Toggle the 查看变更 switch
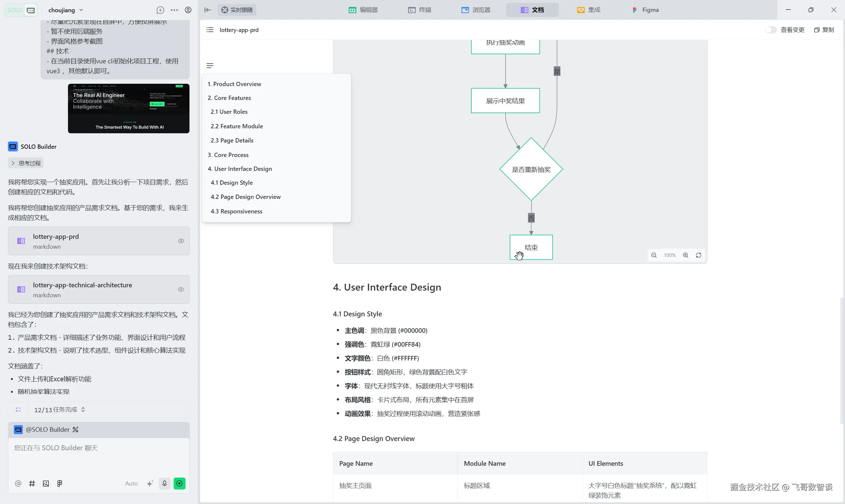845x504 pixels. coord(771,30)
